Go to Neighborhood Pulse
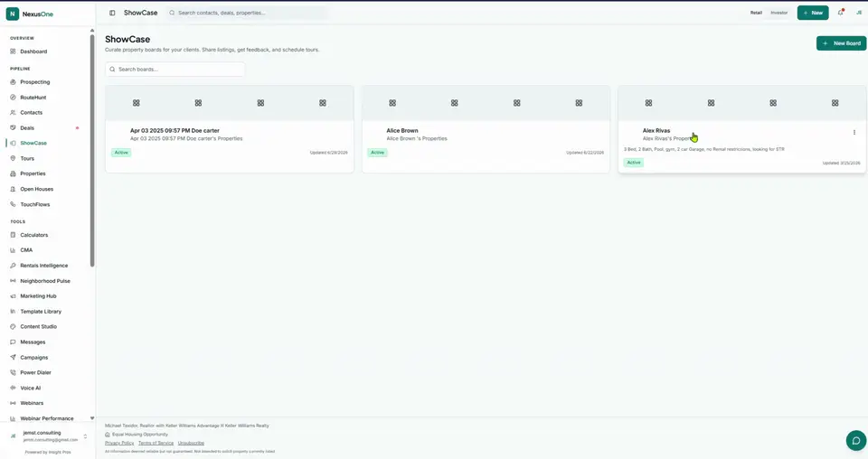The height and width of the screenshot is (459, 868). click(x=45, y=281)
